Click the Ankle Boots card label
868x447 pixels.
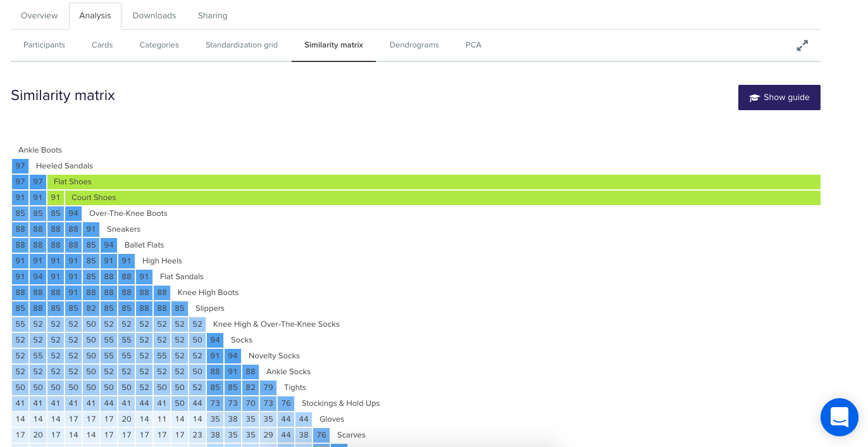40,150
